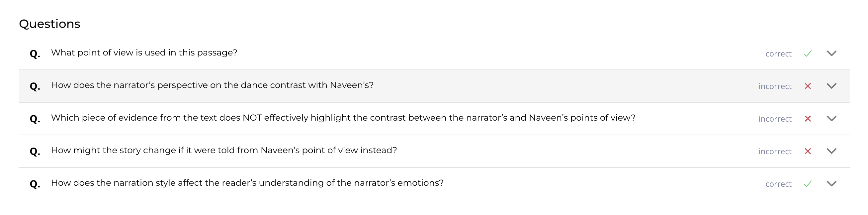This screenshot has height=215, width=868.
Task: Expand the 'How might the story change' chevron
Action: click(831, 151)
